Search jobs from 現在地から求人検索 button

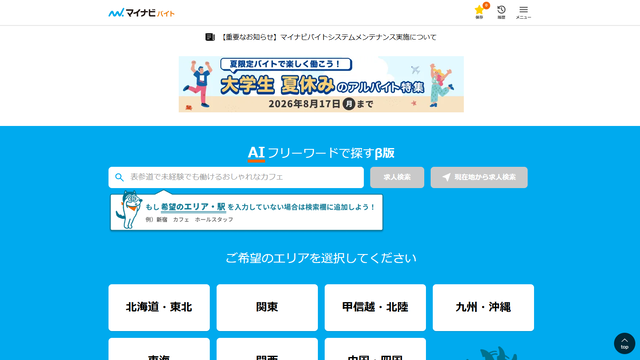point(479,177)
